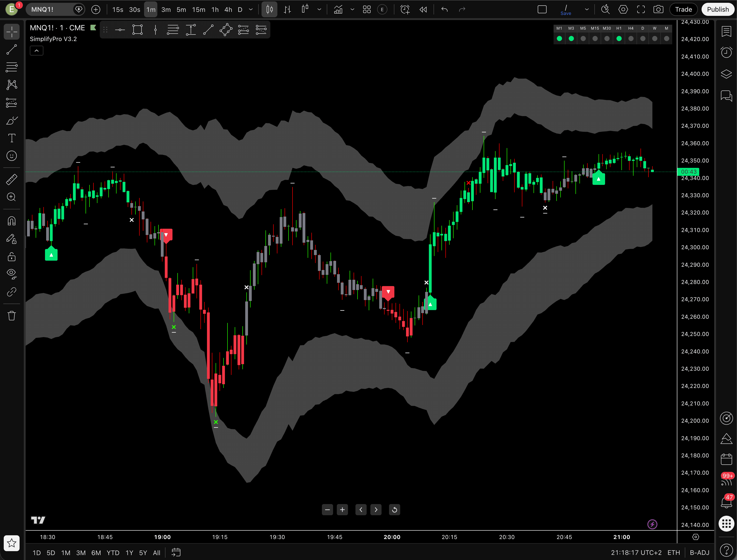The image size is (737, 560).
Task: Enable magnet mode
Action: click(x=12, y=221)
